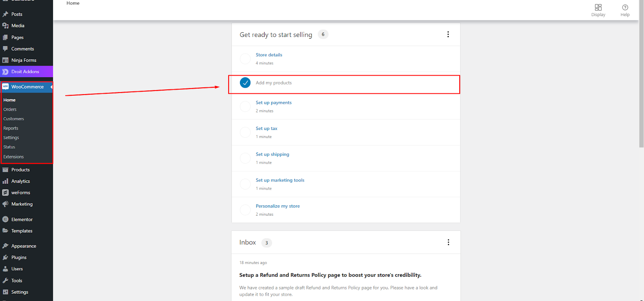
Task: Click the Posts pushpin icon
Action: tap(5, 14)
